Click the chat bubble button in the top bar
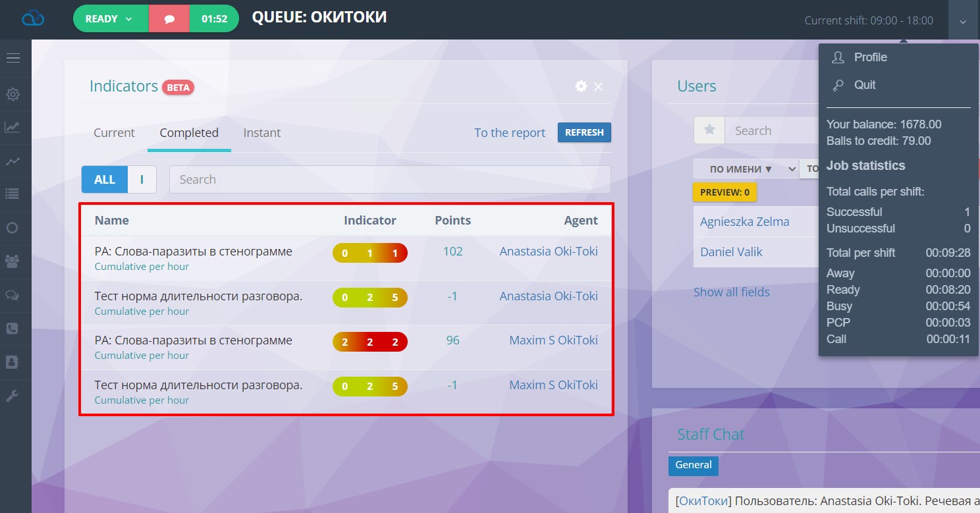 pos(169,19)
